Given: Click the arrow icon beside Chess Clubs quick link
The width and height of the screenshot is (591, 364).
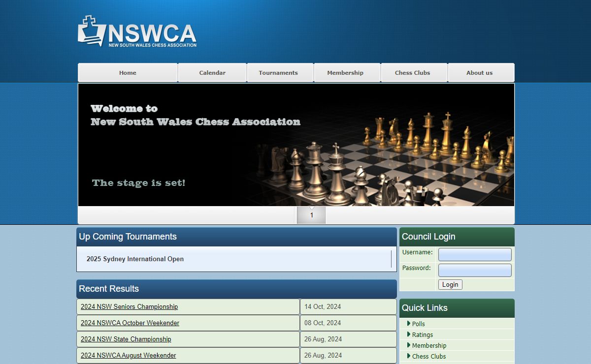Looking at the screenshot, I should 409,356.
